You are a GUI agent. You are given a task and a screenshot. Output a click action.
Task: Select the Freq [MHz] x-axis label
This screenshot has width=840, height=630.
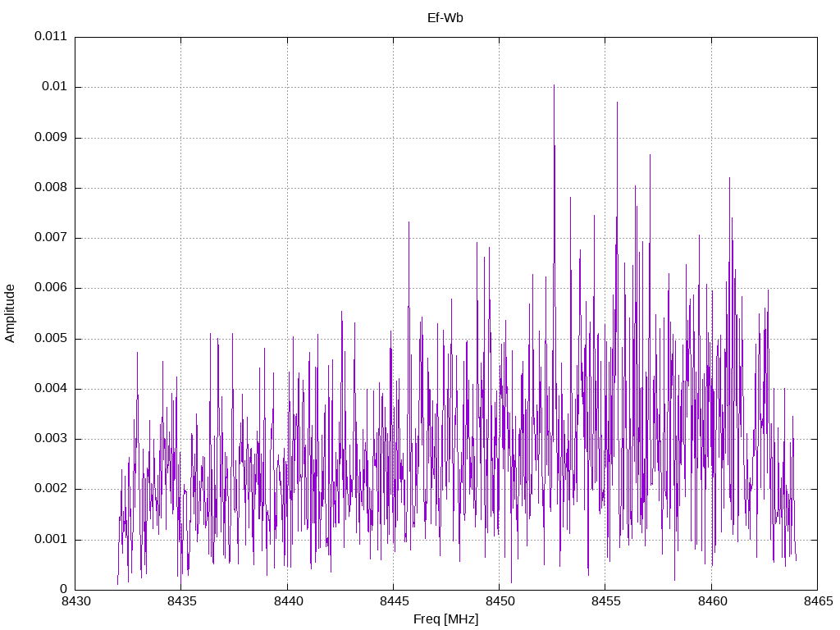445,619
